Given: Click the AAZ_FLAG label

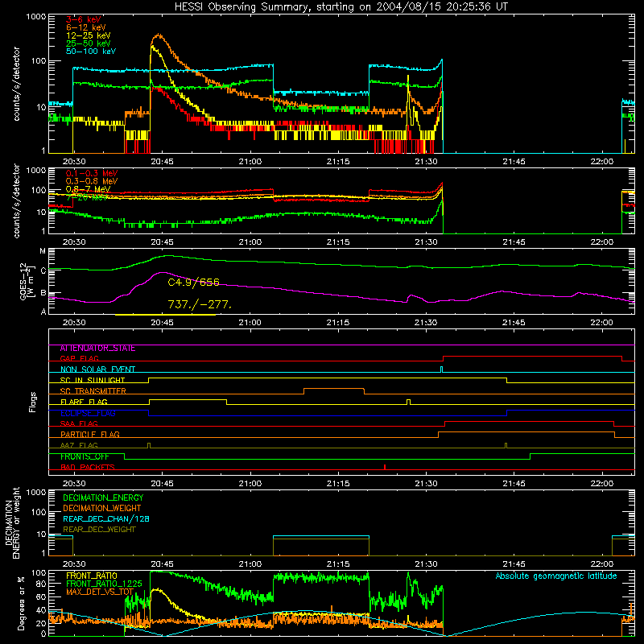Looking at the screenshot, I should click(79, 446).
